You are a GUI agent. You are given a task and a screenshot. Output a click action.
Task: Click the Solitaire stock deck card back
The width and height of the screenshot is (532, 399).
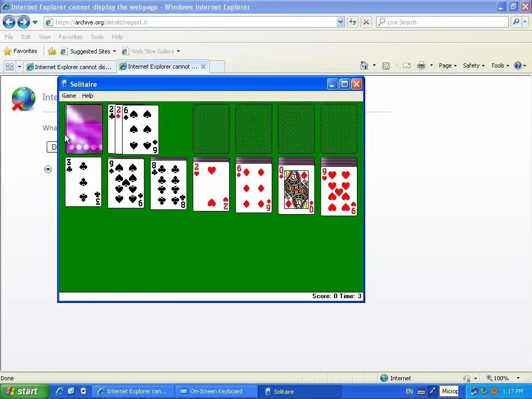pos(84,129)
